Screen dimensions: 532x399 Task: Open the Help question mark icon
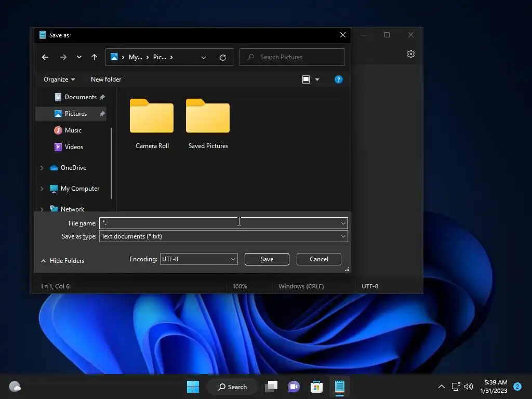[x=339, y=79]
